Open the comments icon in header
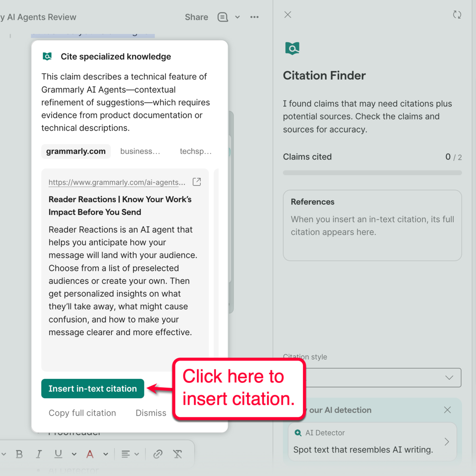 tap(223, 17)
